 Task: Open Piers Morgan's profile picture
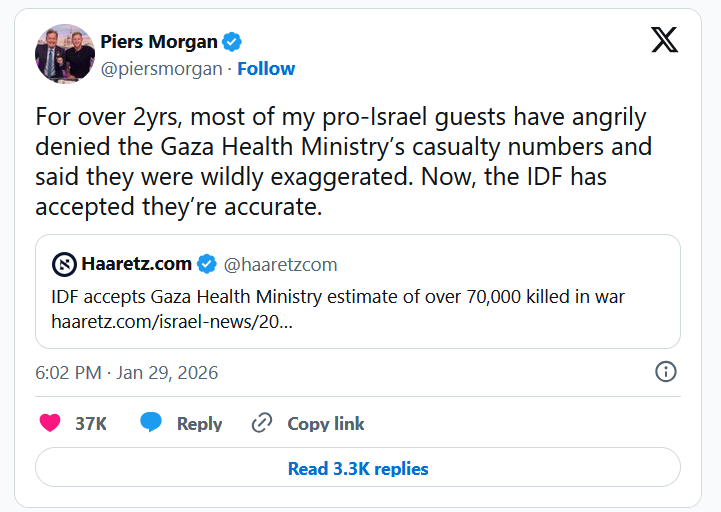(x=65, y=53)
